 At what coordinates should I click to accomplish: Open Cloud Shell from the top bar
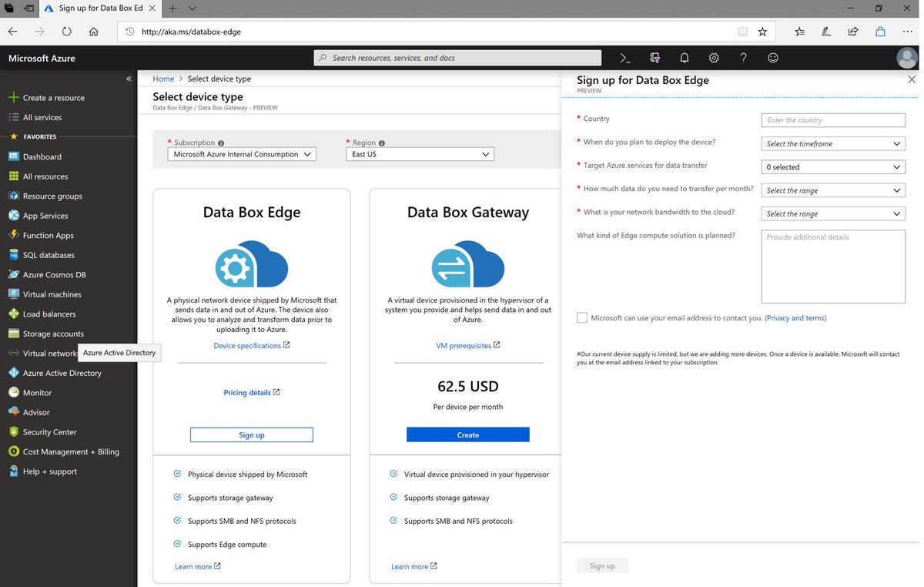point(624,58)
